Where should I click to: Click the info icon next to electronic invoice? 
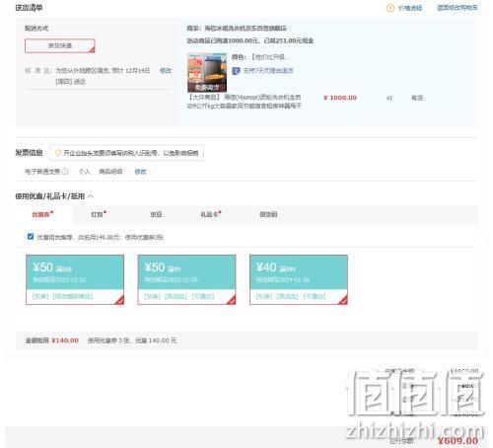[x=65, y=172]
